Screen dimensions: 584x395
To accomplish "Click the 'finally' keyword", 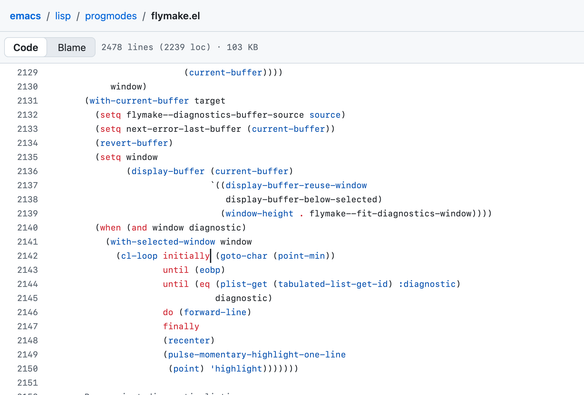I will (181, 326).
